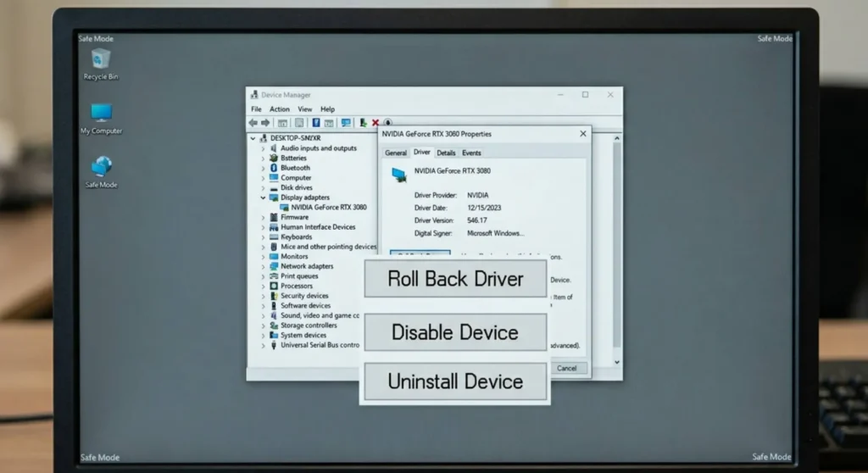Click the scrollbar up arrow in Device Manager

(x=617, y=138)
